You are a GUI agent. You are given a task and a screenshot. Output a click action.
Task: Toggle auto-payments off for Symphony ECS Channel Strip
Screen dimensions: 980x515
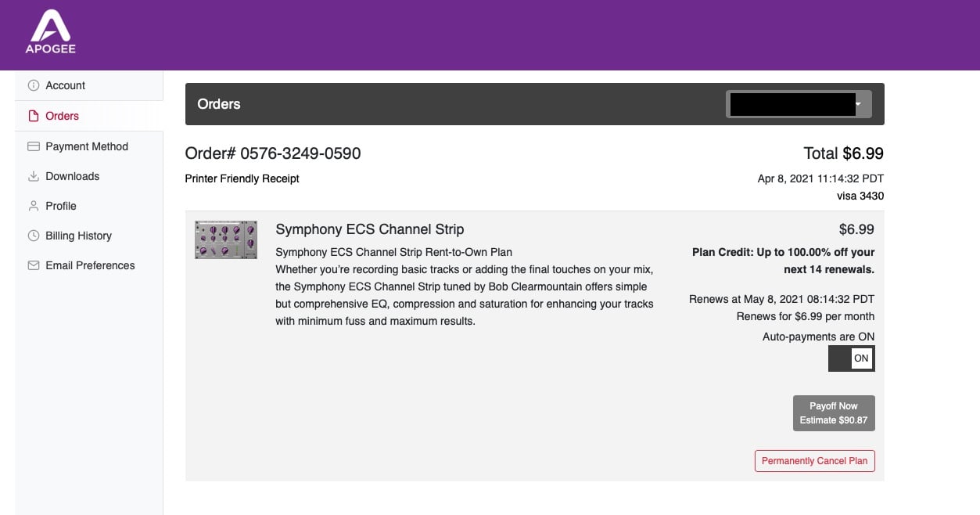[851, 358]
